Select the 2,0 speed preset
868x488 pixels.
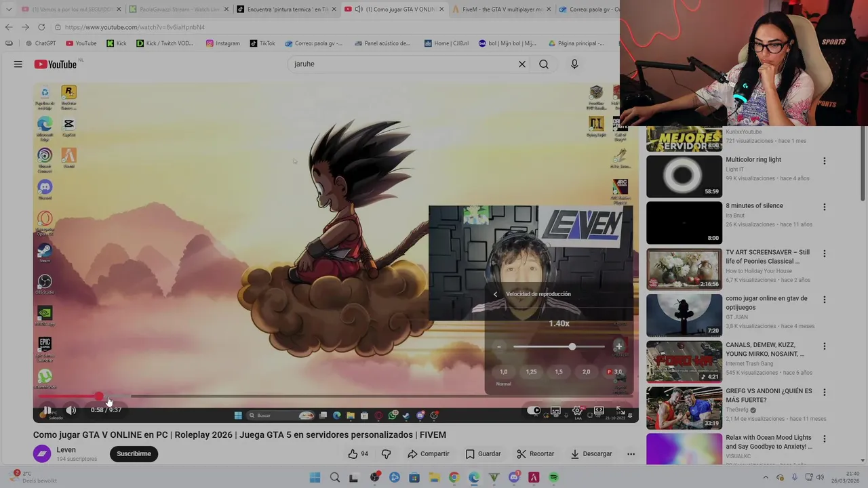pos(587,372)
